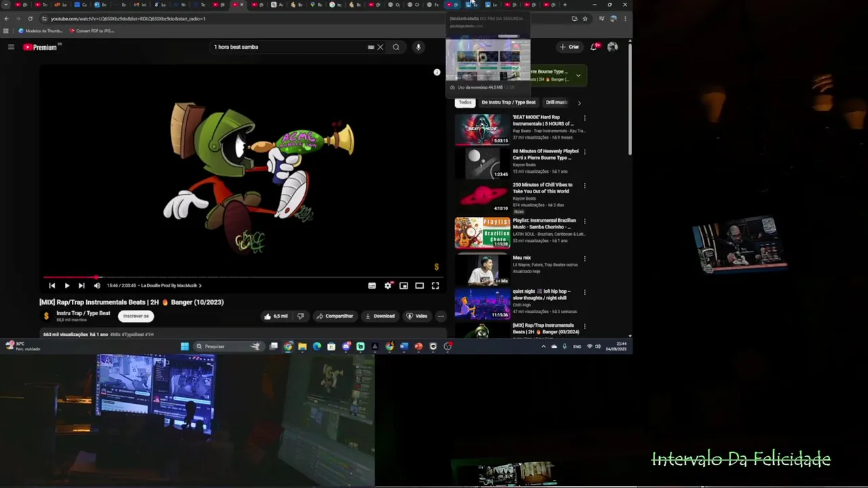Viewport: 868px width, 488px height.
Task: Send a Valeu super thanks
Action: click(417, 316)
